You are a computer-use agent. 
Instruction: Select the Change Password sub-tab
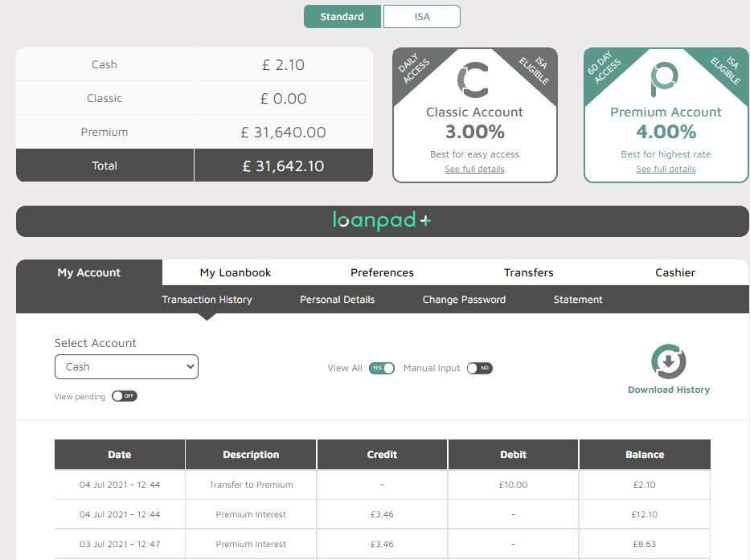coord(464,300)
